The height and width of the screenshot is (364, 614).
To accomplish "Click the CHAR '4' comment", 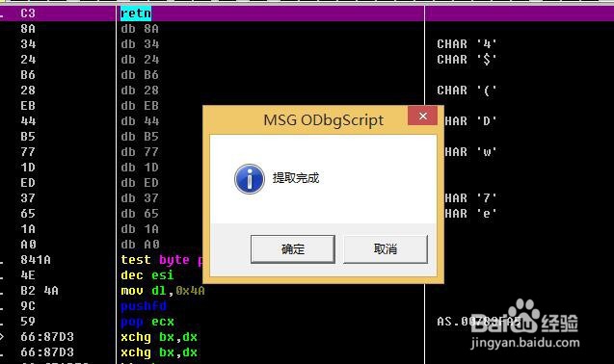I will pyautogui.click(x=467, y=44).
